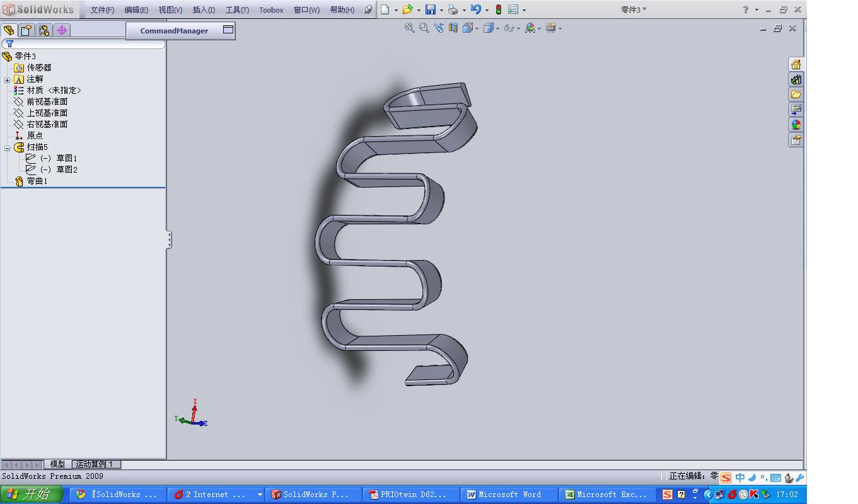Open the Options dropdown arrow

pyautogui.click(x=524, y=10)
